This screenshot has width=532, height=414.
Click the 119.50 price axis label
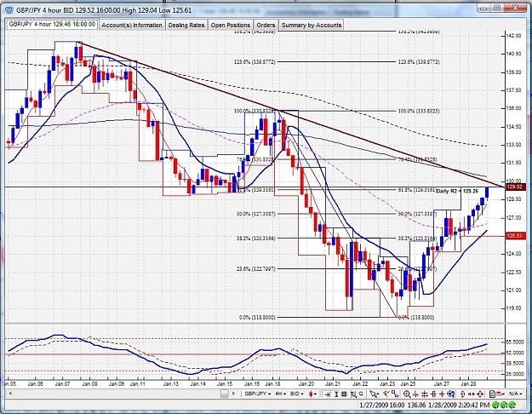[x=513, y=308]
